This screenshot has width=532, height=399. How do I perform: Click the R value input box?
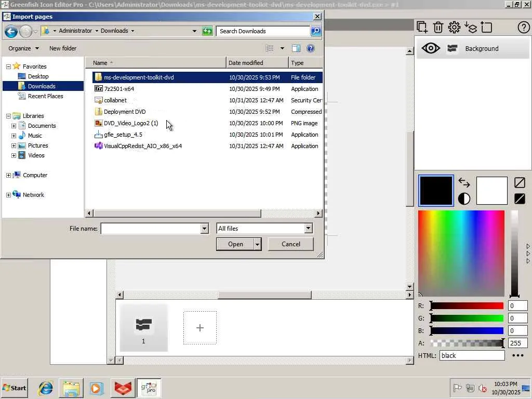tap(517, 305)
